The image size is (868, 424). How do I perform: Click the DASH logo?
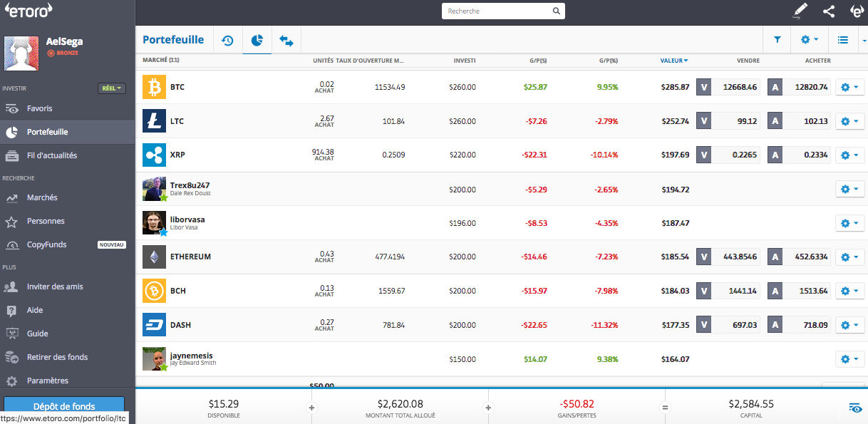coord(154,325)
